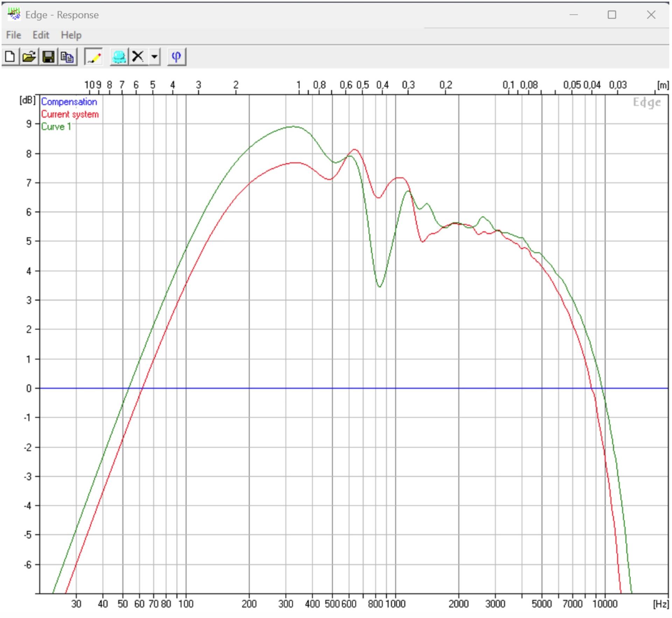Open the File menu
Screen dimensions: 672x618
click(x=14, y=35)
